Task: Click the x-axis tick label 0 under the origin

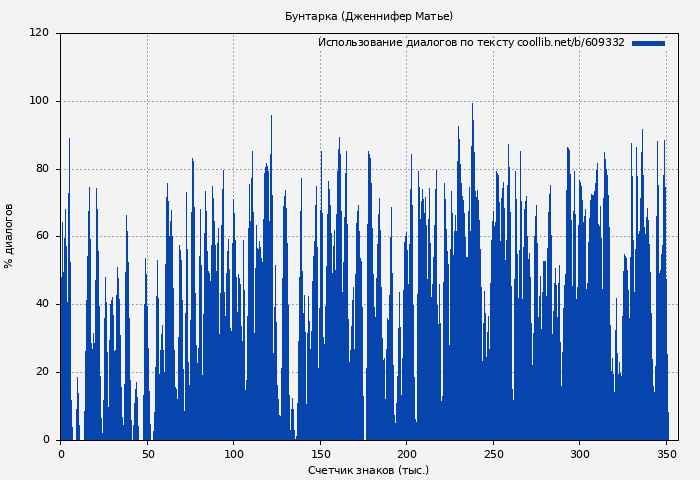Action: click(61, 454)
